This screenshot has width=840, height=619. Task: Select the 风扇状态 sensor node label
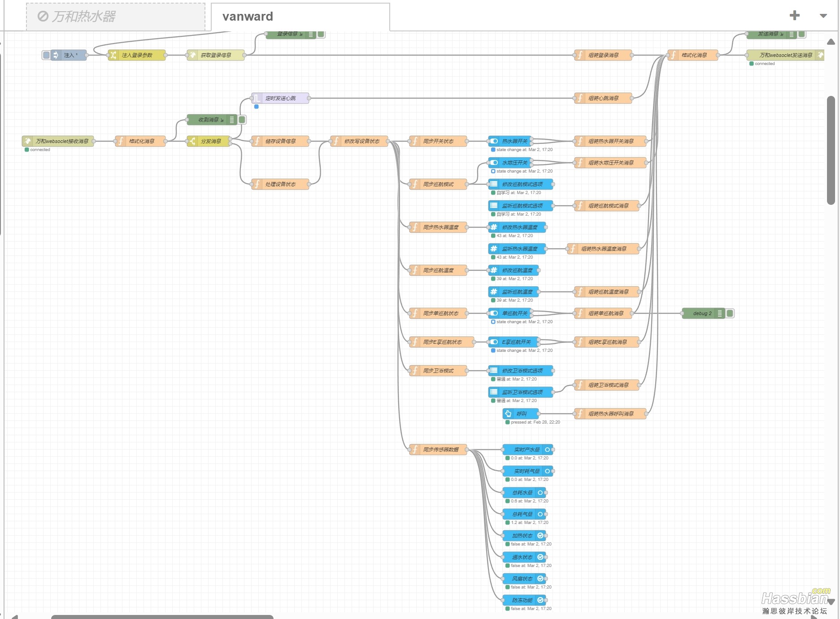(522, 579)
